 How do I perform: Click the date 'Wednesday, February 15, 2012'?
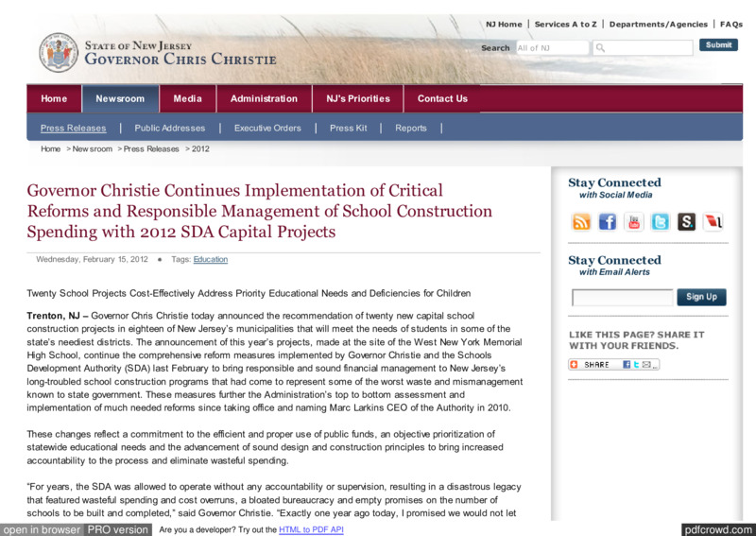tap(92, 260)
